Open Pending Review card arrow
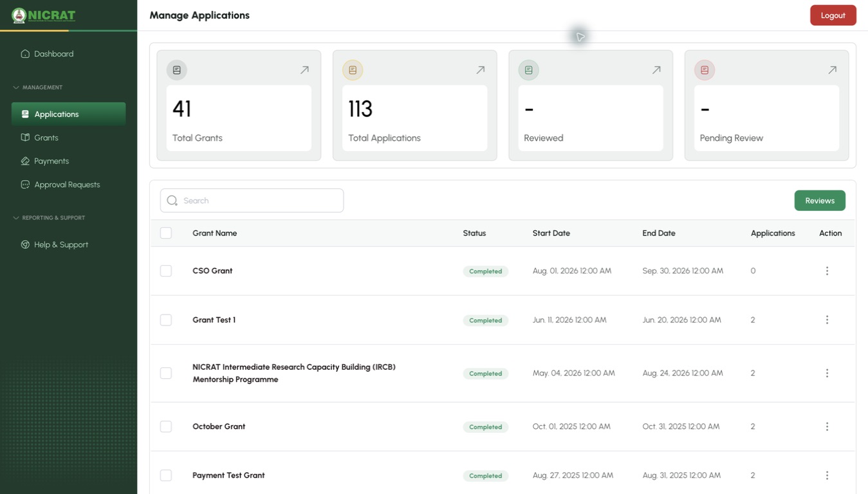Screen dimensions: 868x494 pos(832,70)
